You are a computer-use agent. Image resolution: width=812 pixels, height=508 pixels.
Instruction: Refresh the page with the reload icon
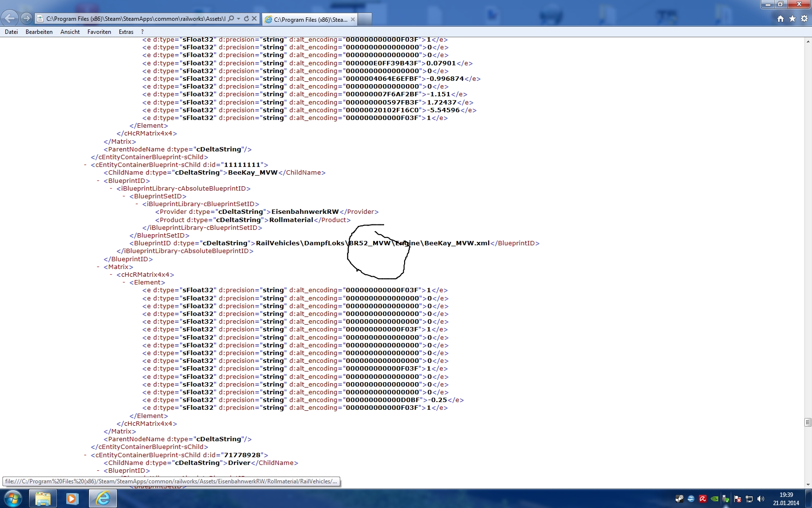[246, 18]
